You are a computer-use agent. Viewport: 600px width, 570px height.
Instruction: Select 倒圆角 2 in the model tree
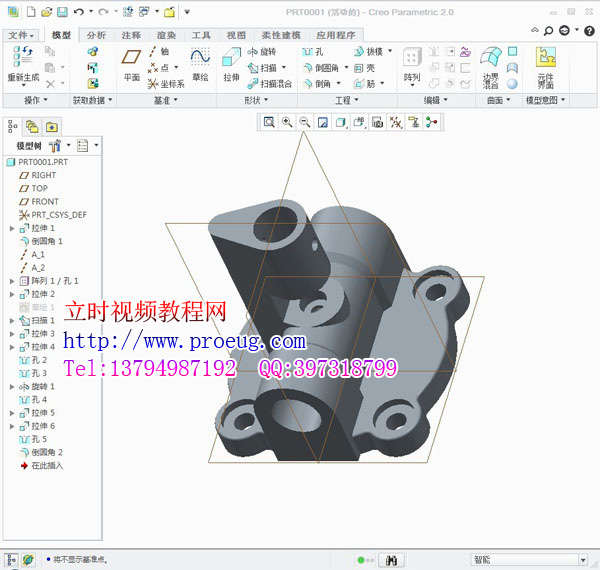point(41,453)
